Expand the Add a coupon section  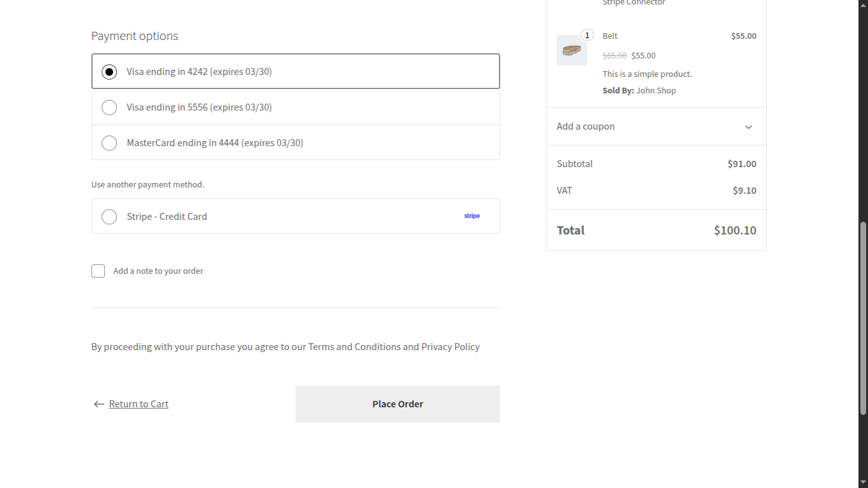click(x=585, y=126)
